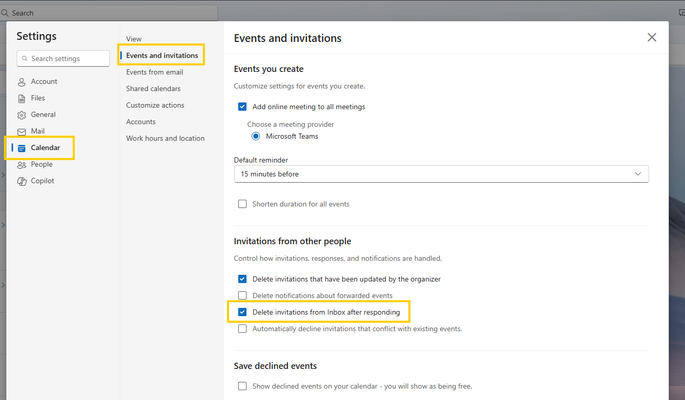The image size is (685, 400).
Task: Open General settings gear icon
Action: click(21, 115)
